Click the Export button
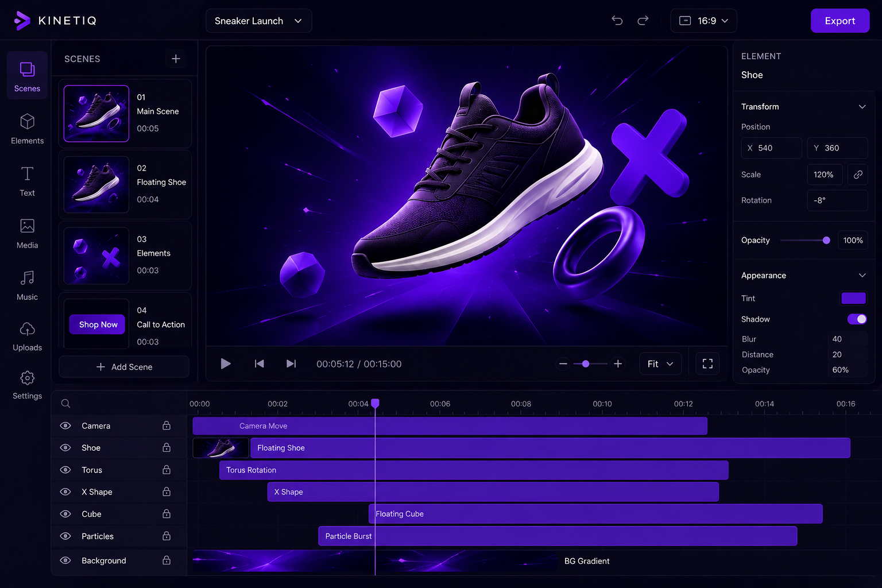Image resolution: width=882 pixels, height=588 pixels. [840, 21]
